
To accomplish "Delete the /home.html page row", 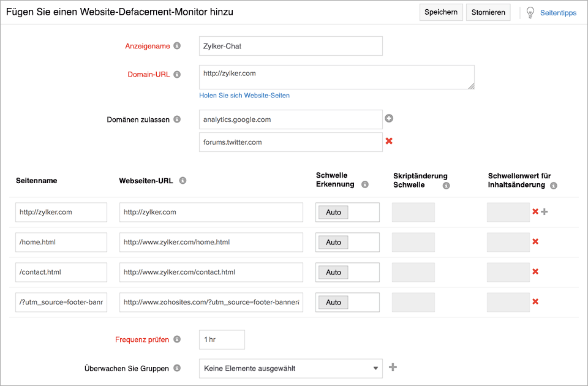I will [x=535, y=242].
